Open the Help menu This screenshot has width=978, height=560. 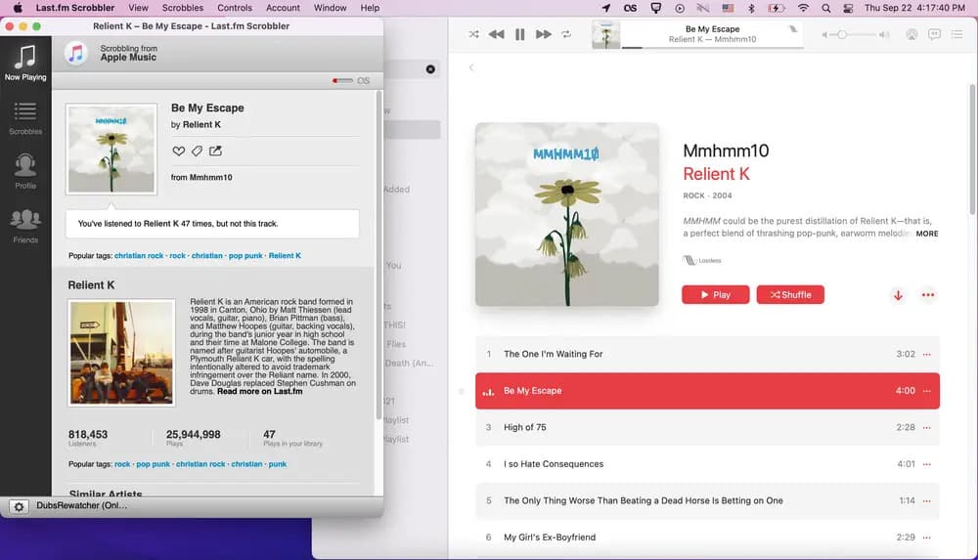pyautogui.click(x=370, y=8)
